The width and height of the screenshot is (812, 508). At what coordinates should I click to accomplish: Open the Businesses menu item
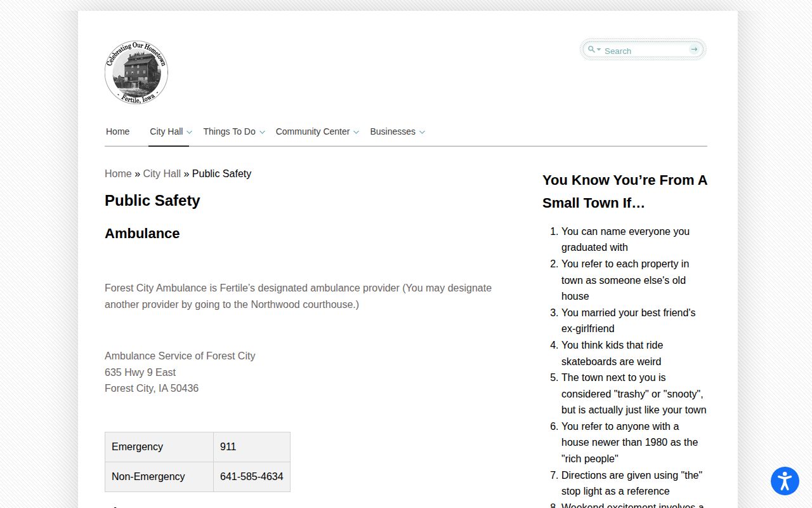point(393,131)
